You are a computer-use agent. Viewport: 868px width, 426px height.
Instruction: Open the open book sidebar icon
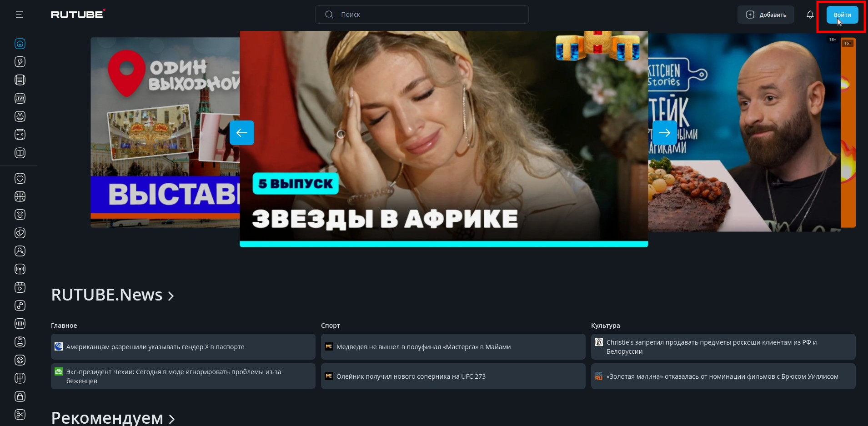[x=20, y=153]
